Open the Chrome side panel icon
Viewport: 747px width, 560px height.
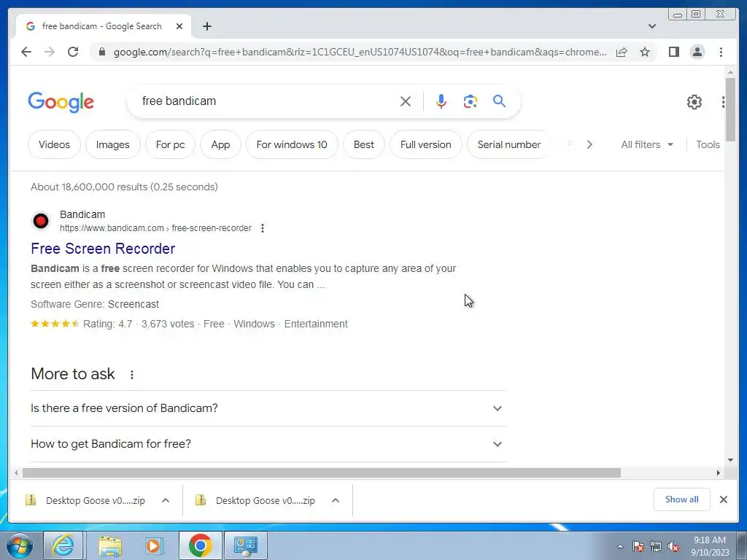tap(673, 52)
